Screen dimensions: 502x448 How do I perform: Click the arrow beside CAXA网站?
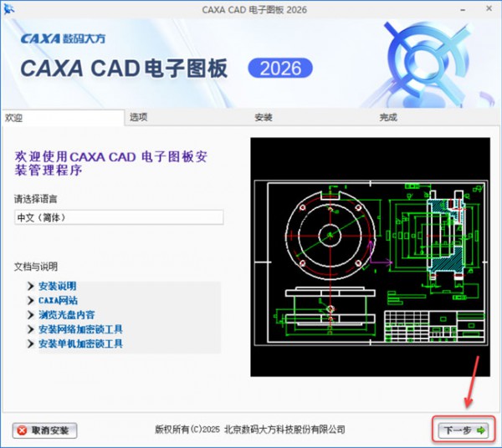point(31,300)
